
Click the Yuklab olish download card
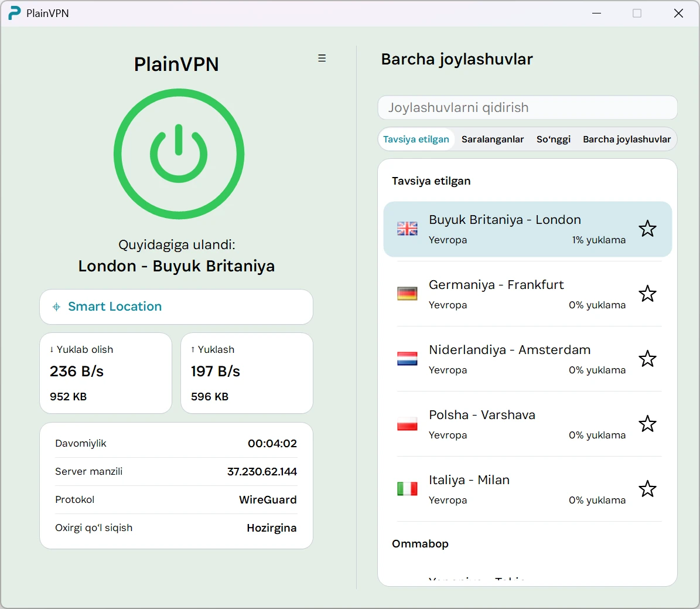click(106, 373)
